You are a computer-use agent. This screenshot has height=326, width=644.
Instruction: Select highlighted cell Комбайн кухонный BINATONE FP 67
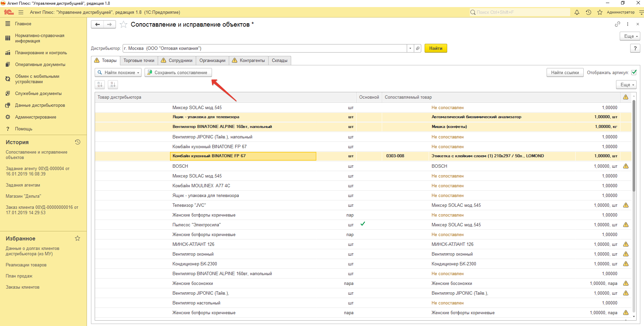coord(243,156)
